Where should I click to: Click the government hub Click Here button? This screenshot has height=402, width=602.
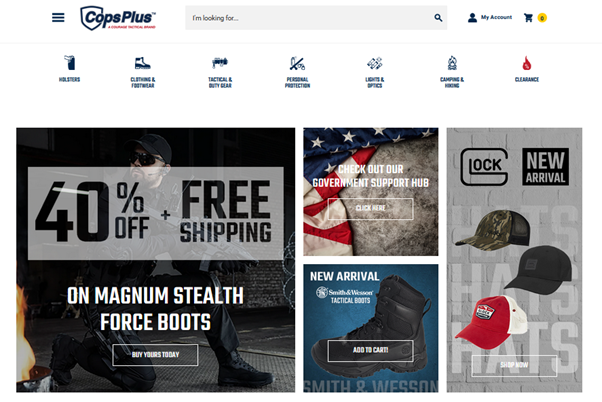[370, 208]
